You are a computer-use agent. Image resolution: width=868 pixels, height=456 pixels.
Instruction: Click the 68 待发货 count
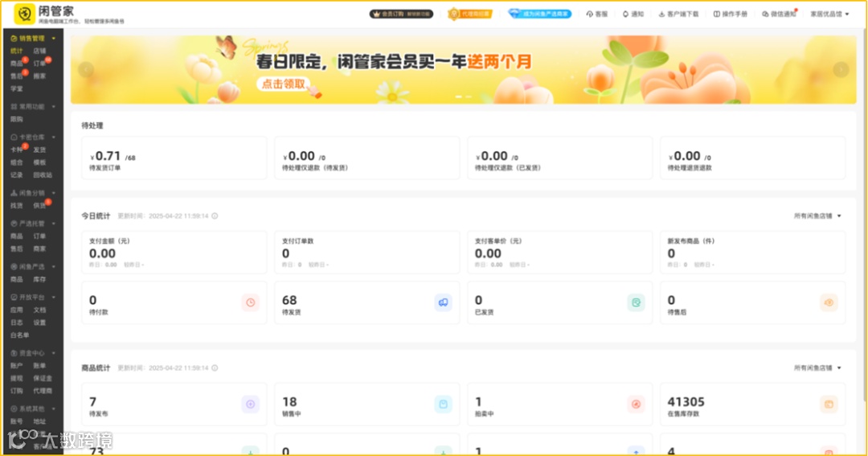(289, 300)
